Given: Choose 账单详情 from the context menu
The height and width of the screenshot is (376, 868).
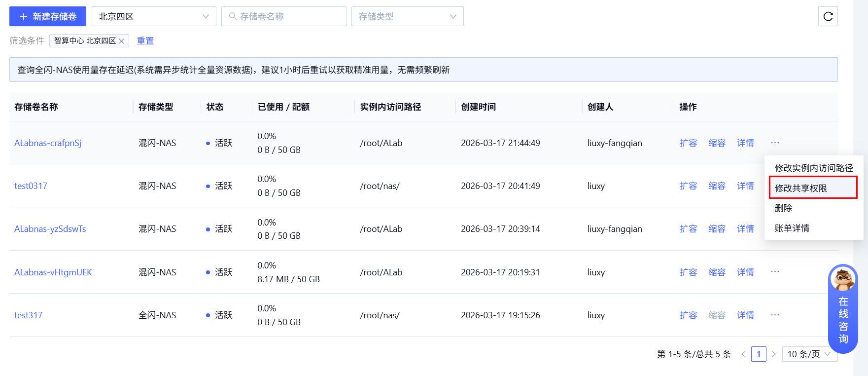Looking at the screenshot, I should (x=814, y=228).
